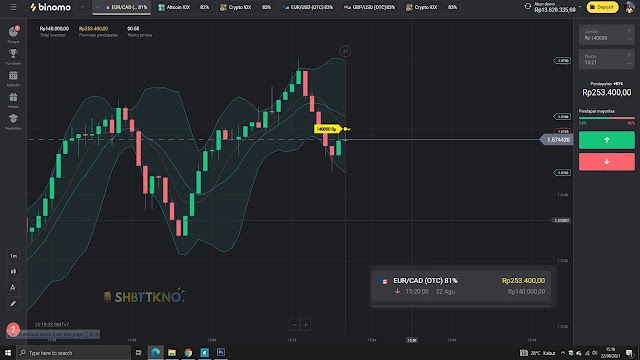This screenshot has width=640, height=360.
Task: Switch to the GBP/USD (OTC) tab
Action: point(369,7)
